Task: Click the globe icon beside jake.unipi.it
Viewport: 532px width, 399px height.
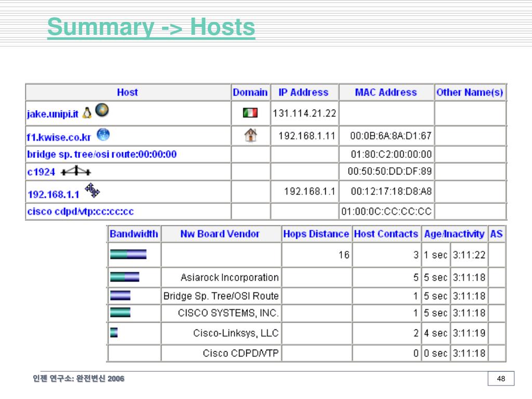Action: (102, 110)
